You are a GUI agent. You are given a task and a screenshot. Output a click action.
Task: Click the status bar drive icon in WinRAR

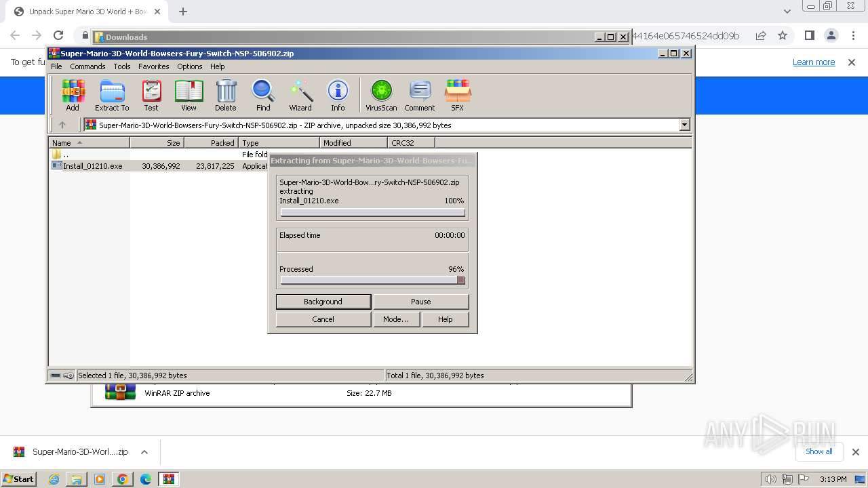56,375
